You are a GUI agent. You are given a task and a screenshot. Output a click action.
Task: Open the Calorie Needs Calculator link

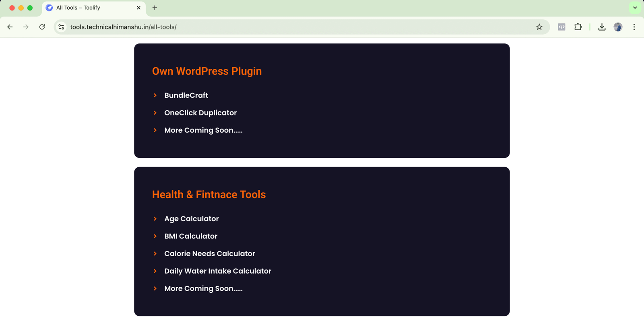point(210,254)
